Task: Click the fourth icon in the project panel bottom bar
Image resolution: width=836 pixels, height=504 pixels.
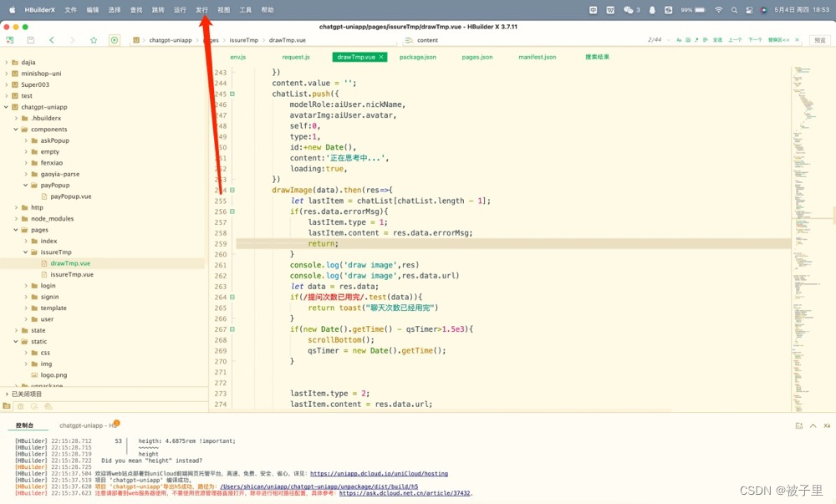Action: click(48, 406)
